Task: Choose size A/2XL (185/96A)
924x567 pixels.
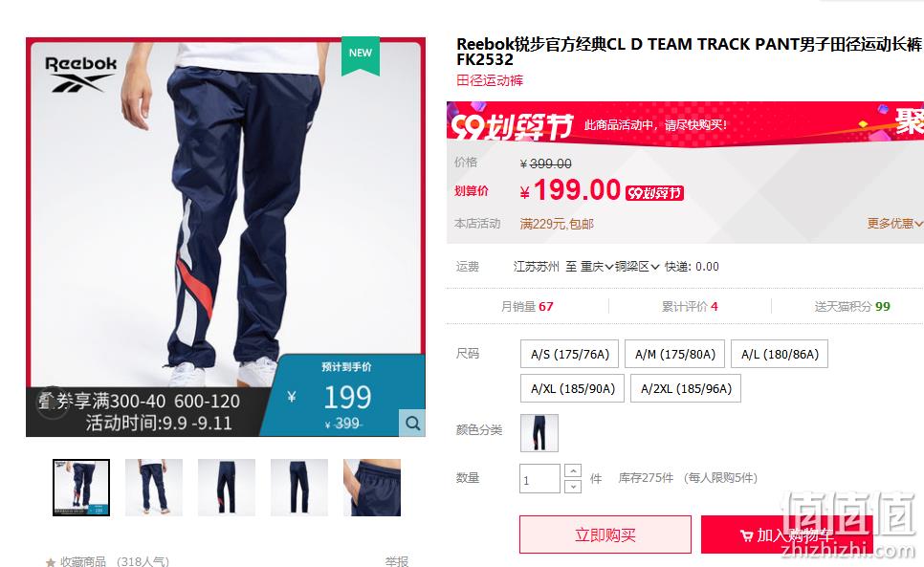Action: click(x=686, y=388)
